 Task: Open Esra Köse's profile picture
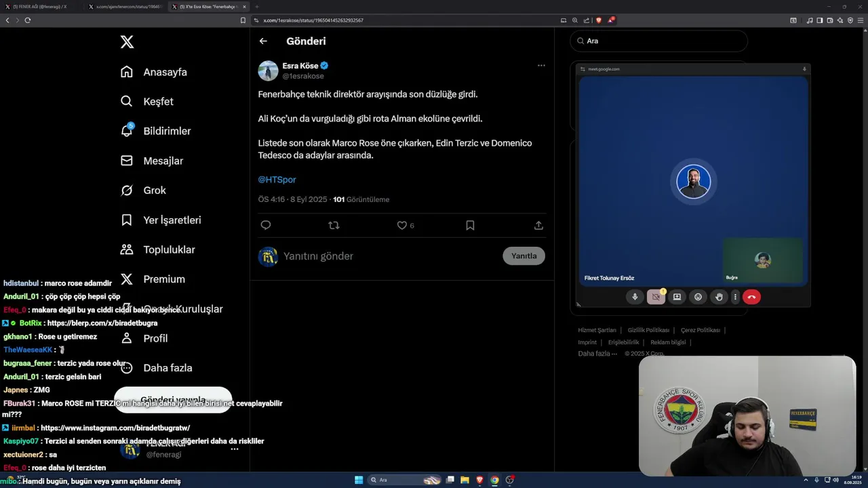[268, 70]
